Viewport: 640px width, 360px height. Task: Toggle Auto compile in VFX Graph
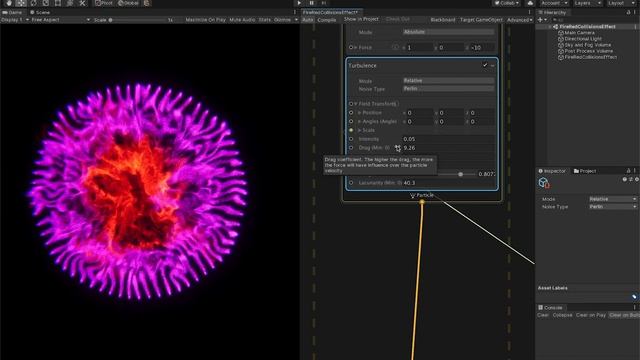[308, 20]
